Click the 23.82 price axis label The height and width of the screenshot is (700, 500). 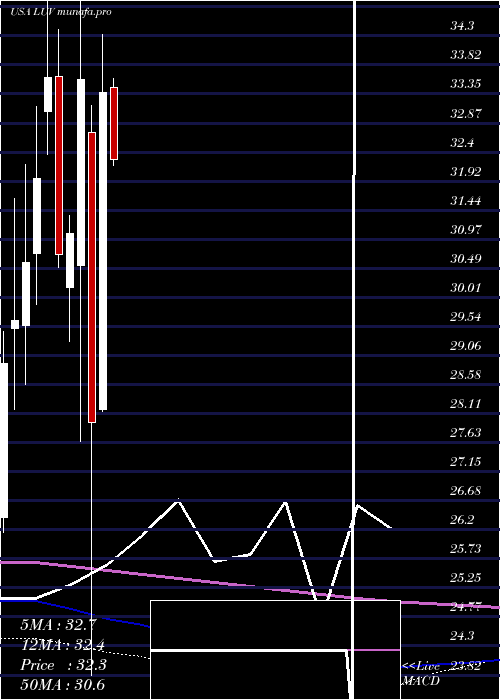pyautogui.click(x=466, y=666)
